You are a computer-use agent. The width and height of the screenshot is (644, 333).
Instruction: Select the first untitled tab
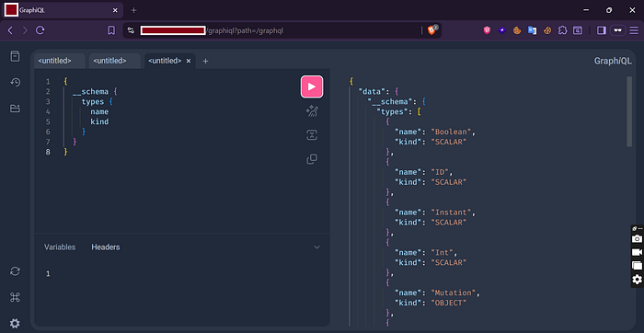(x=60, y=61)
